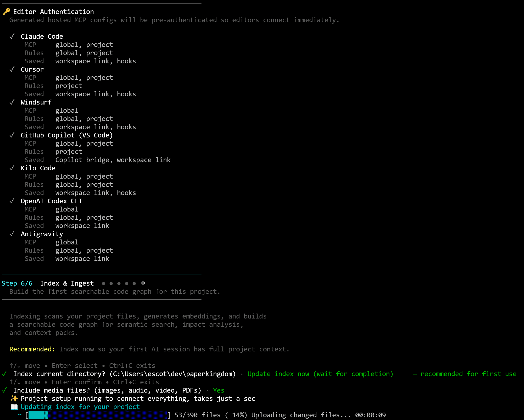Click the checkmark next to Antigravity
The image size is (524, 420).
(12, 234)
